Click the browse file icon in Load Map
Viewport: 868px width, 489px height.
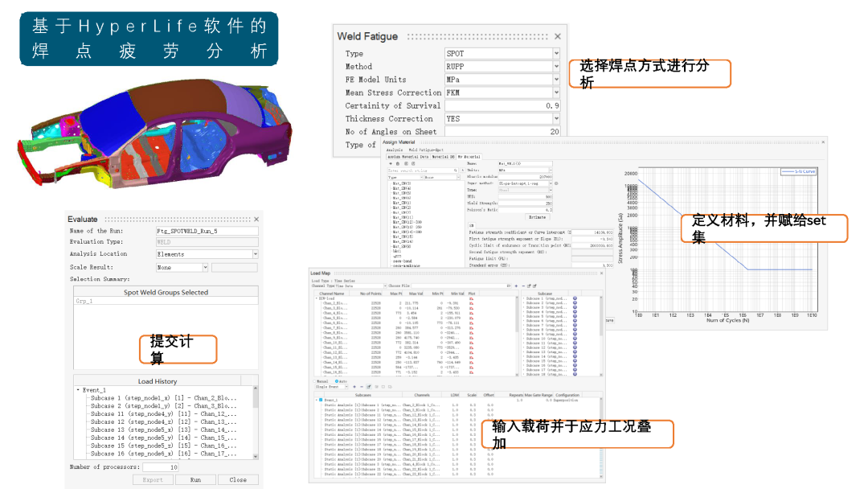coord(509,286)
